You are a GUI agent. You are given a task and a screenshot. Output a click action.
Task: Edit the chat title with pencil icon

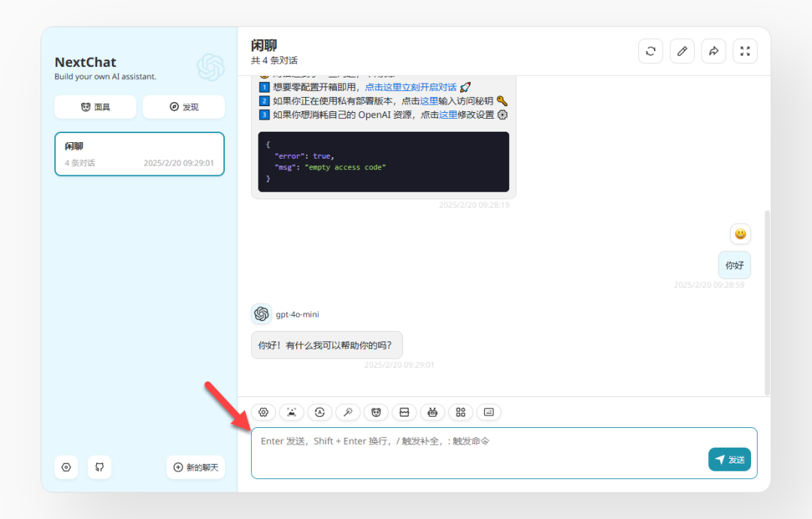682,51
